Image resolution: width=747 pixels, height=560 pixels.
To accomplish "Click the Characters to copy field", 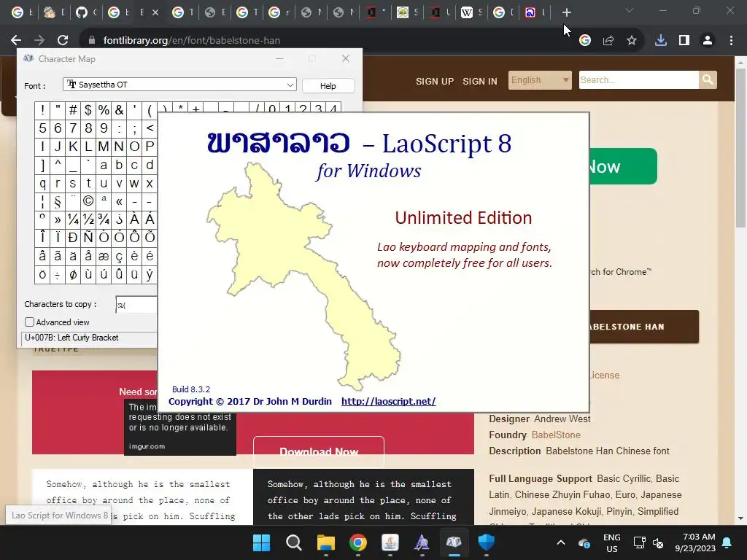I will point(136,305).
